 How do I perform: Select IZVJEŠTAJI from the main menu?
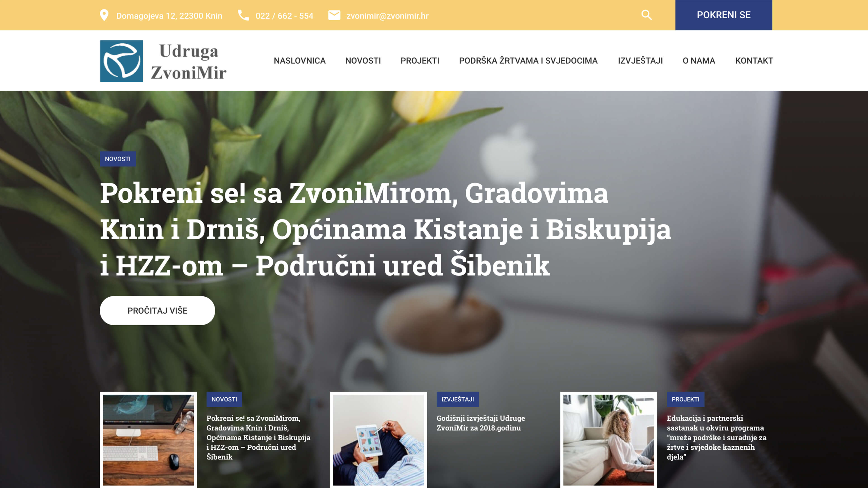640,61
